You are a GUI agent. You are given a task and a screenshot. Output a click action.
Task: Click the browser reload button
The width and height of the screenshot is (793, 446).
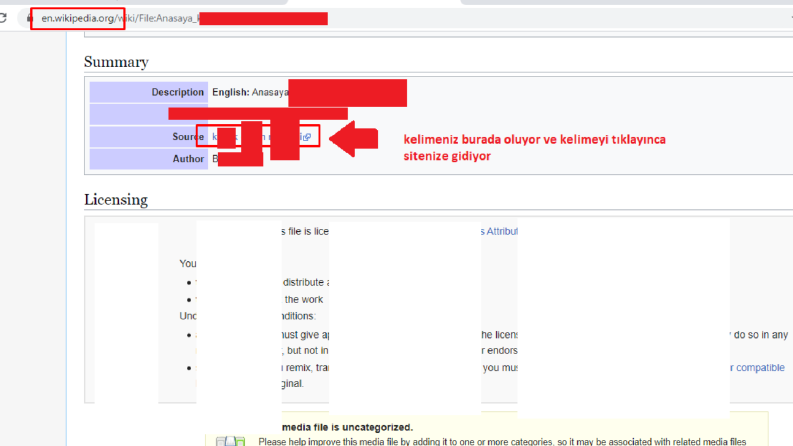coord(3,18)
